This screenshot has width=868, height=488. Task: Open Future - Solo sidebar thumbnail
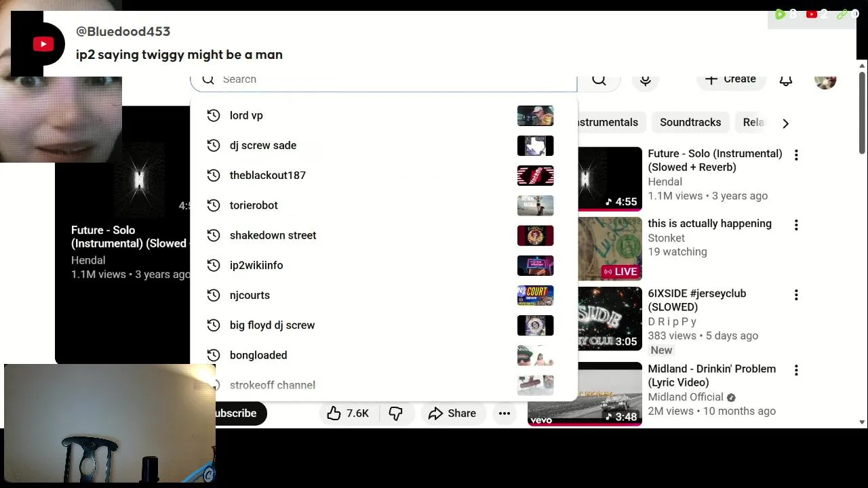tap(610, 178)
